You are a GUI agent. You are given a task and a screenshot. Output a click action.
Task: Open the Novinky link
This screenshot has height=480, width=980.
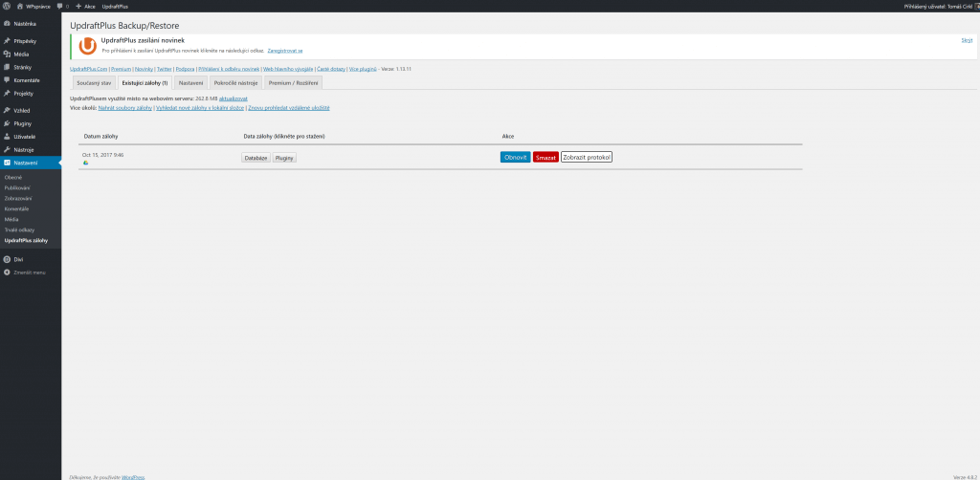point(144,69)
